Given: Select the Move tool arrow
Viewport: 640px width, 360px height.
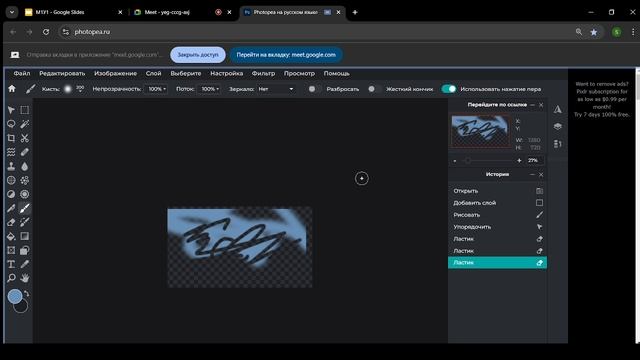Looking at the screenshot, I should tap(11, 110).
